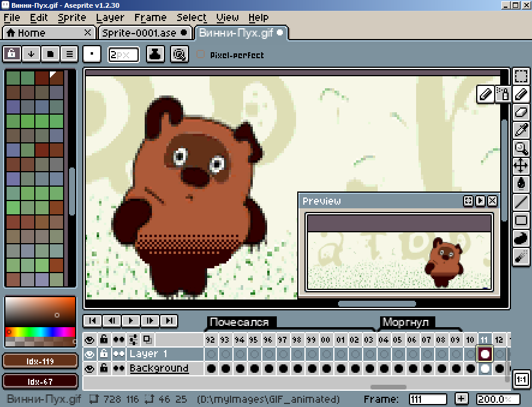Play the animation in timeline
The width and height of the screenshot is (532, 407).
click(131, 321)
